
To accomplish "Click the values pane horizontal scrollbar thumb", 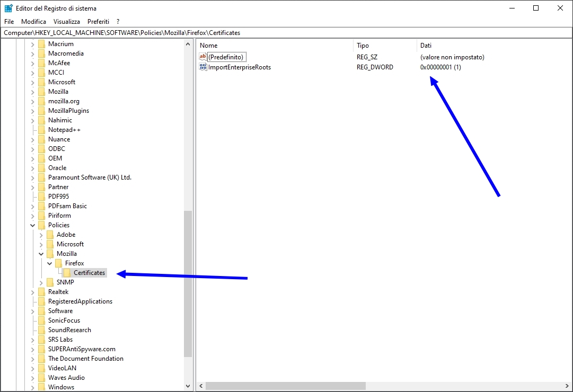I will (x=286, y=386).
